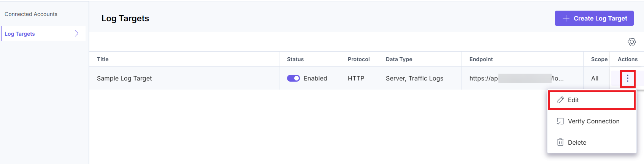The width and height of the screenshot is (644, 164).
Task: Expand the Log Targets sidebar chevron
Action: click(x=77, y=33)
